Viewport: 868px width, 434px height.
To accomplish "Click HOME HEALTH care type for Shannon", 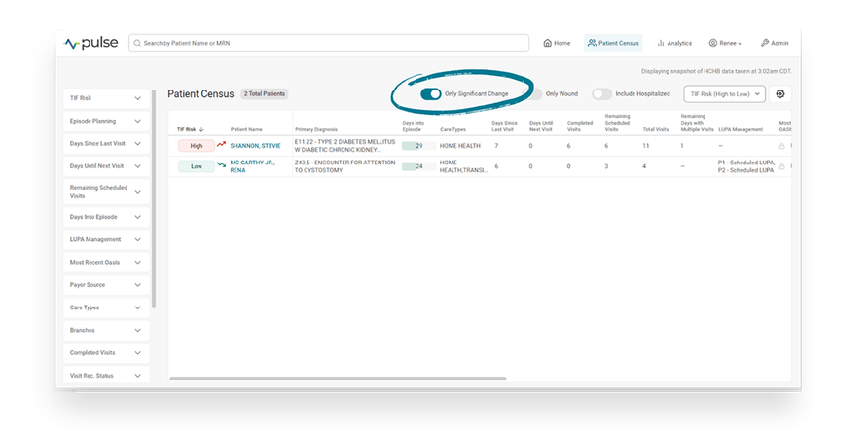I will [x=460, y=146].
